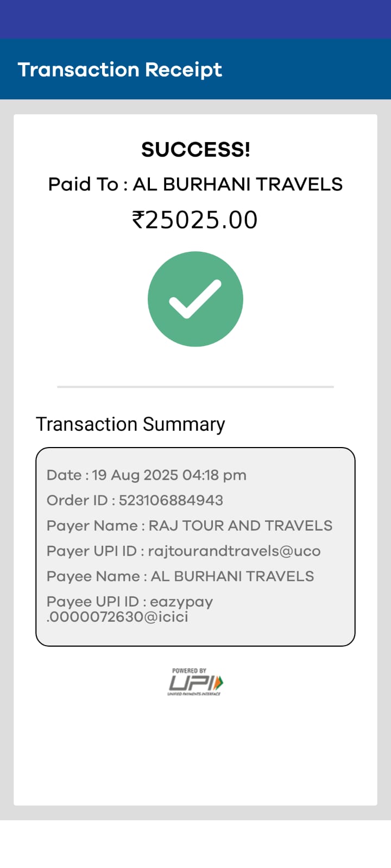Tap the Order ID label text
Image resolution: width=391 pixels, height=868 pixels.
pos(77,500)
